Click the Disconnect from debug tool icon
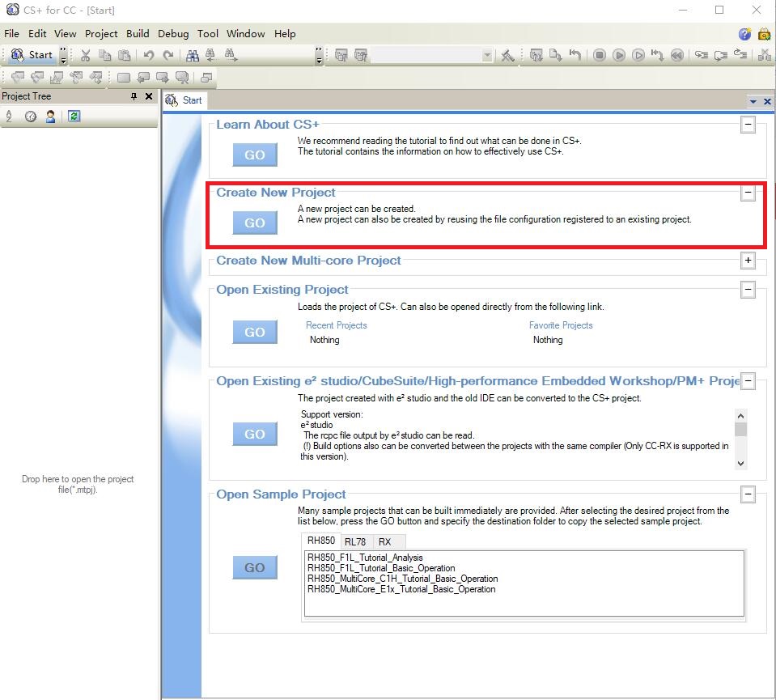This screenshot has width=776, height=700. (x=765, y=55)
